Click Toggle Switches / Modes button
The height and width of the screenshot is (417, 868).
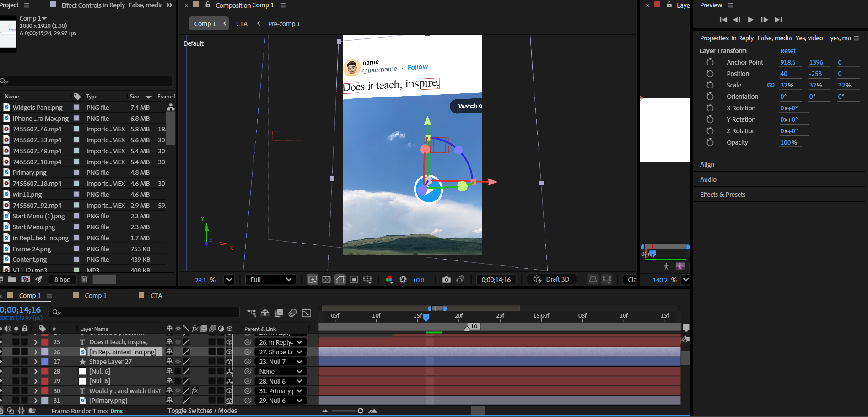click(x=202, y=411)
